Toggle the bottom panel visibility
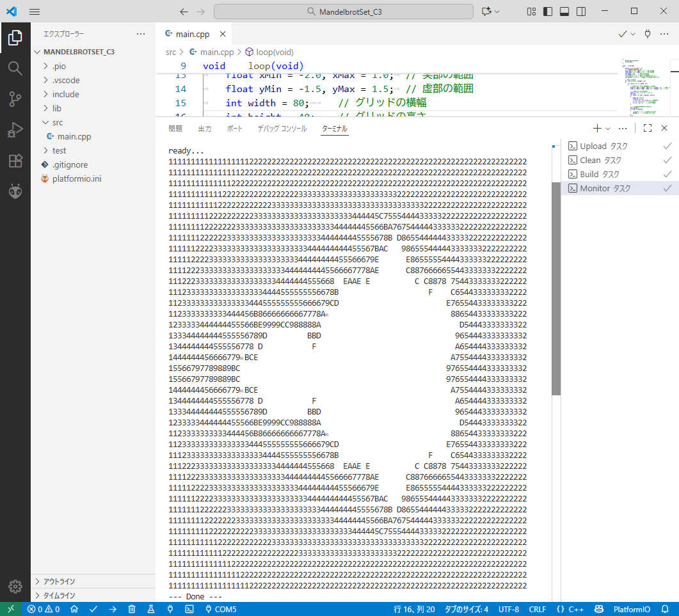Viewport: 679px width, 616px height. (564, 12)
